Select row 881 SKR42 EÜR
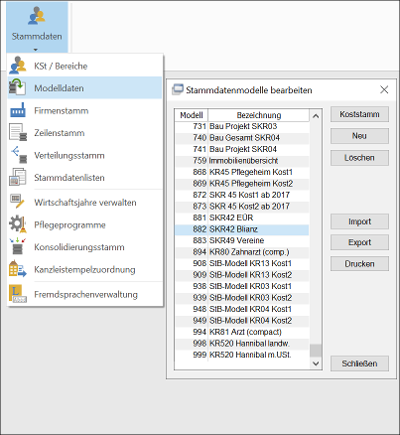Image resolution: width=400 pixels, height=435 pixels. [x=242, y=218]
